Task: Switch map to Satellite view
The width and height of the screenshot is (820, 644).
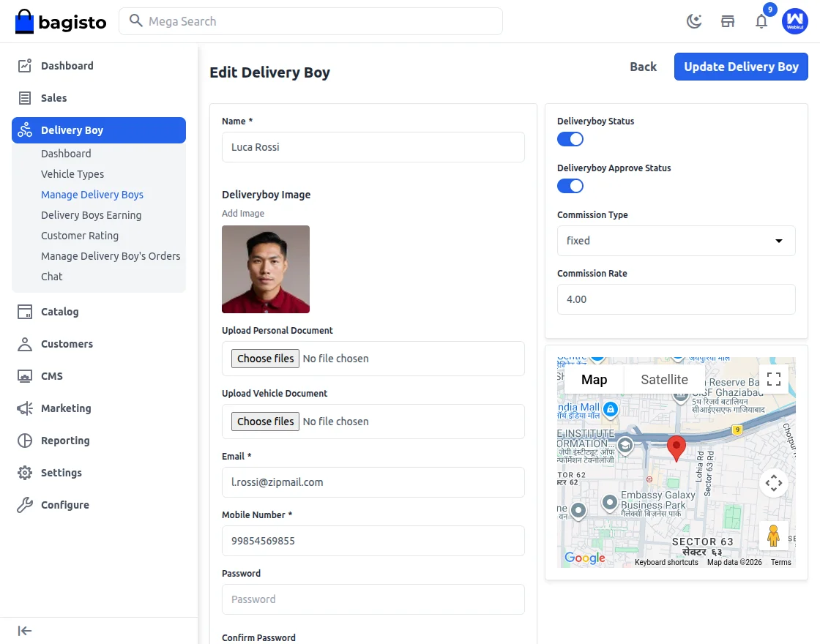Action: click(663, 379)
